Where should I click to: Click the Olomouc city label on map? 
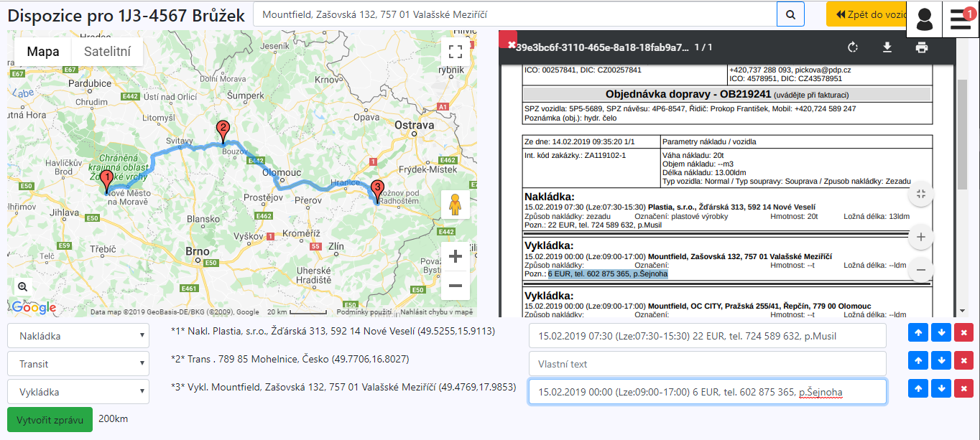point(282,173)
